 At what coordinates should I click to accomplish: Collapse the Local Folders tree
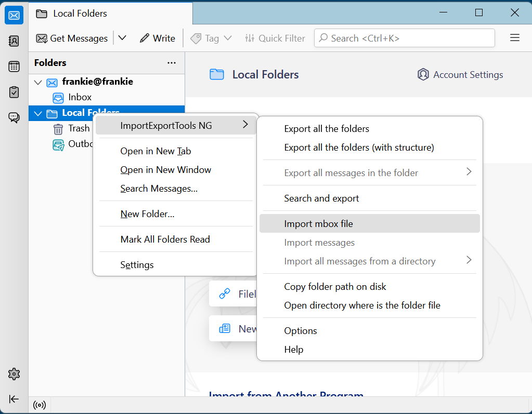pyautogui.click(x=38, y=113)
